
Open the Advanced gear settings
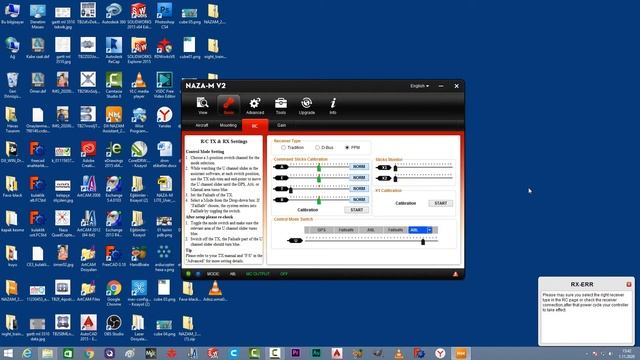255,106
